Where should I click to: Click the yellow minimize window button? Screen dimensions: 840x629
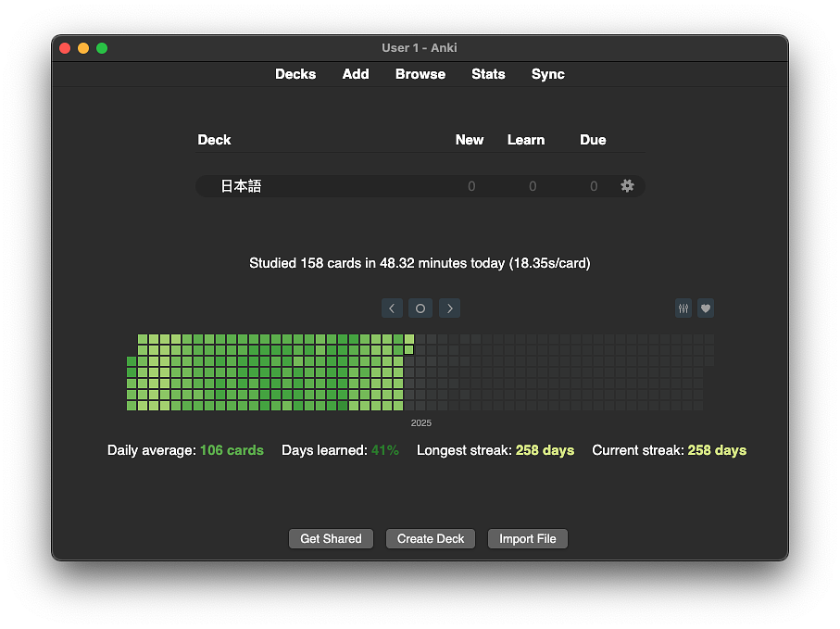[83, 48]
